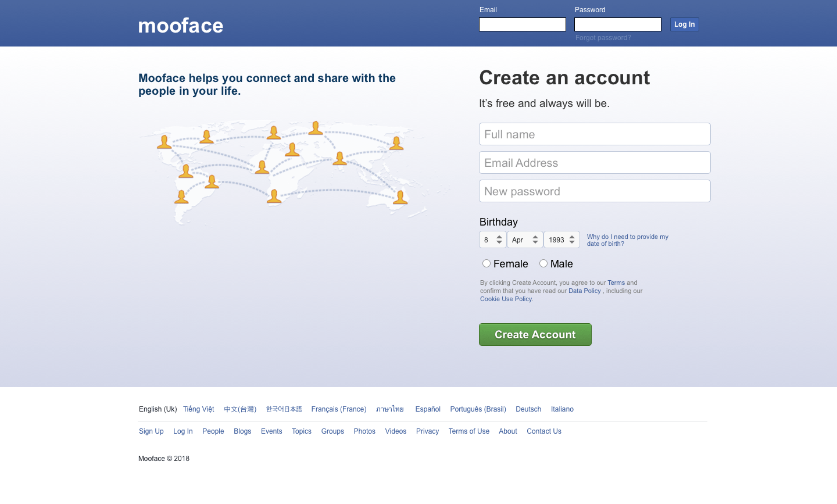Select the Male radio button
Viewport: 837px width, 504px height.
point(543,263)
